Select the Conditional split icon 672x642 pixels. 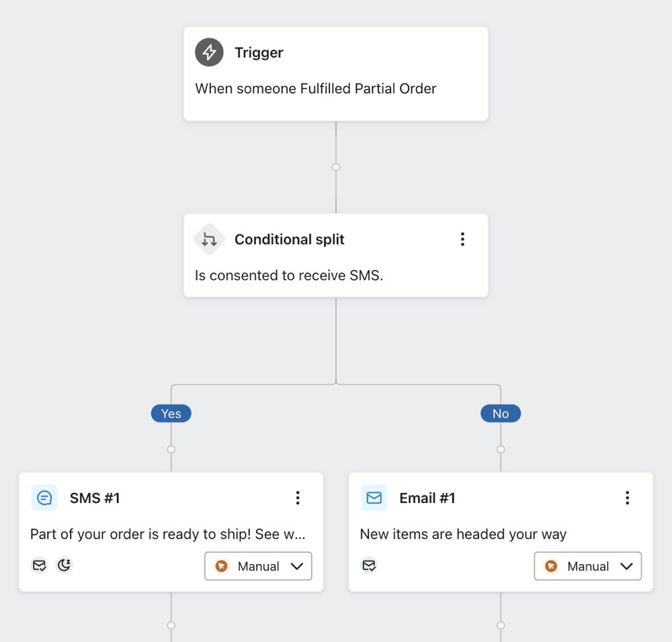pyautogui.click(x=209, y=239)
